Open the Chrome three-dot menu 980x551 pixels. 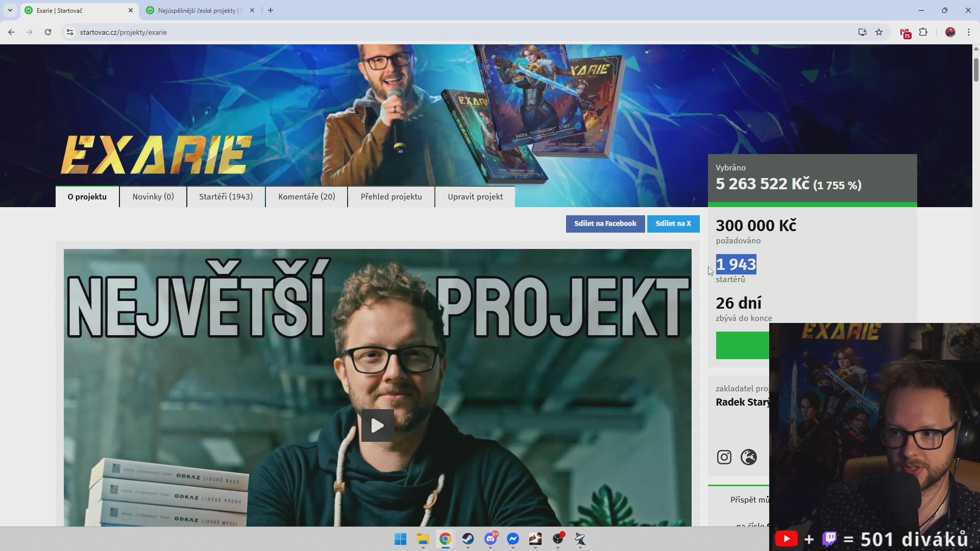click(x=968, y=32)
